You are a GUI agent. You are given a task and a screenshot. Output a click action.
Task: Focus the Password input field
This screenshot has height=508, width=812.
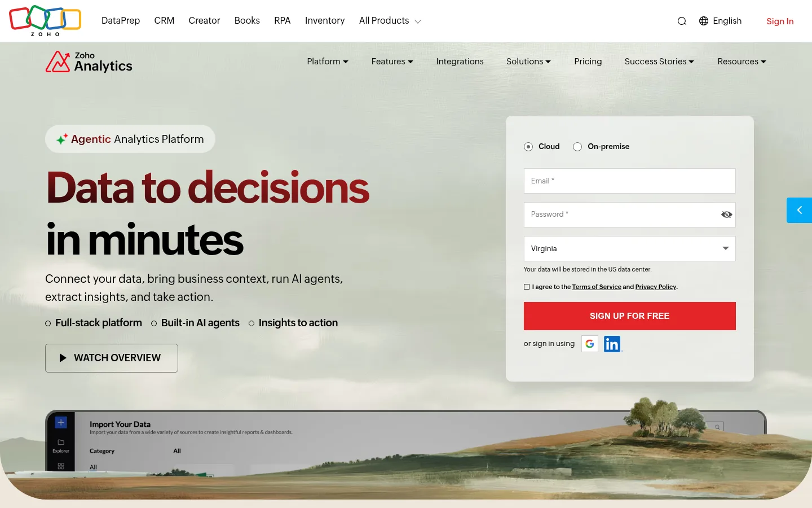(629, 214)
